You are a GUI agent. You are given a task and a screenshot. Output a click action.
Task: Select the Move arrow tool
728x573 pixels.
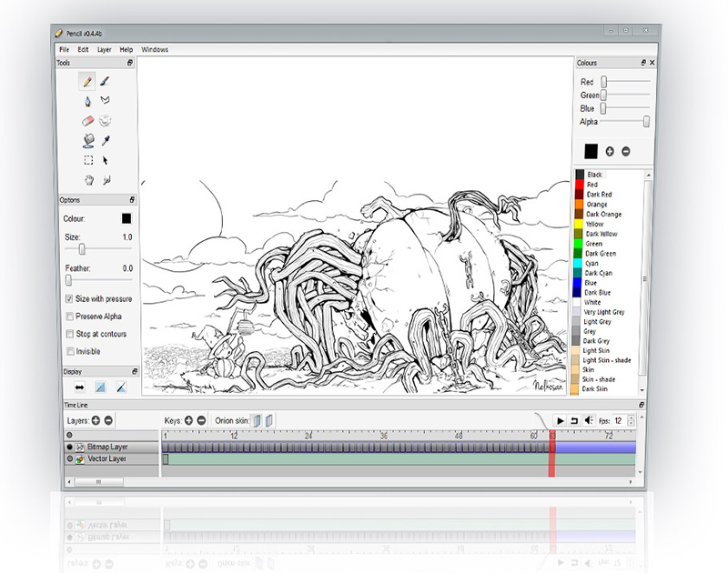pos(106,161)
